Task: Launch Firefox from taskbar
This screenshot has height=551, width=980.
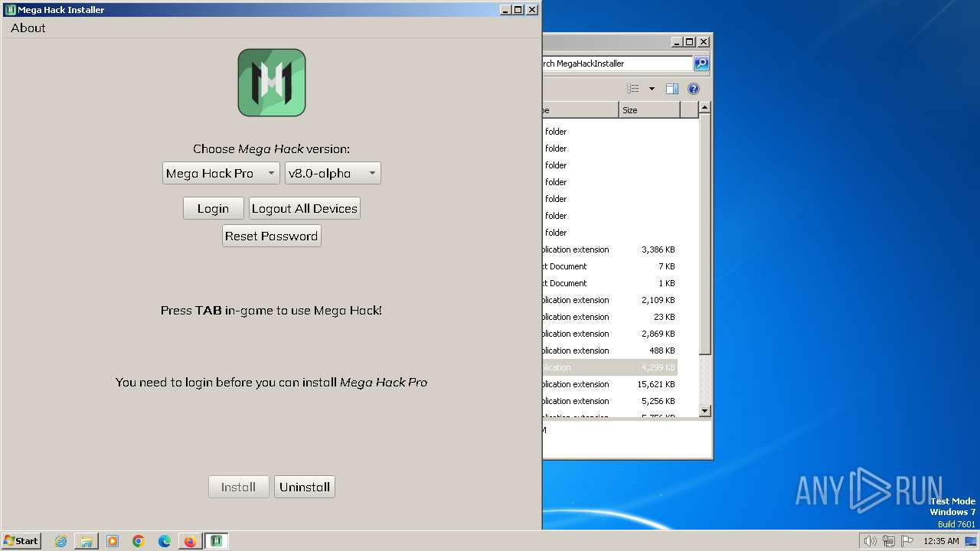Action: [x=190, y=541]
